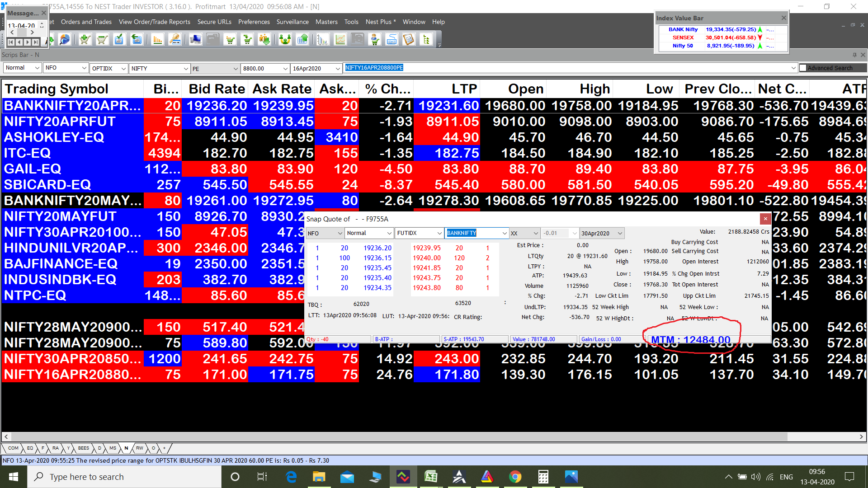Open sell order entry cart icon
Viewport: 868px width, 488px height.
(x=102, y=40)
